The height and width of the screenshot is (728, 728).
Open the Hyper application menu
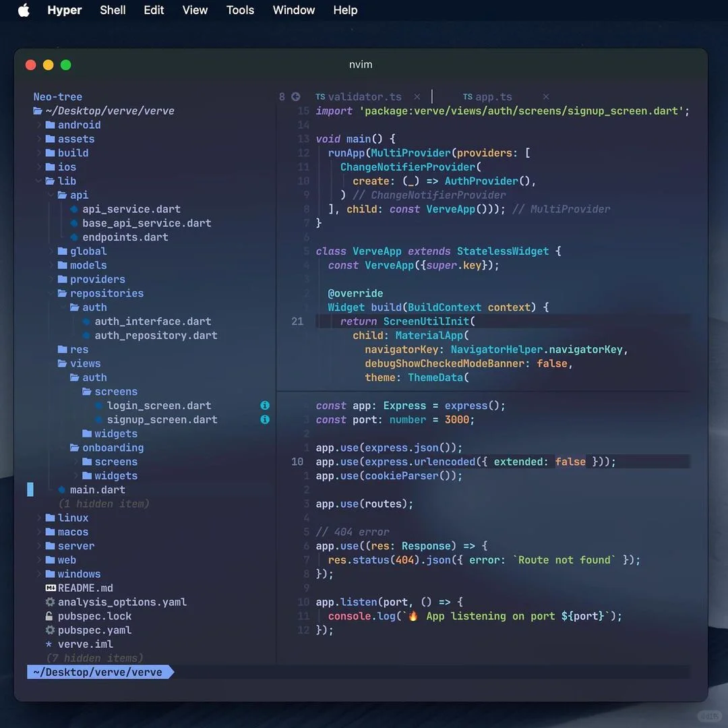pos(65,10)
